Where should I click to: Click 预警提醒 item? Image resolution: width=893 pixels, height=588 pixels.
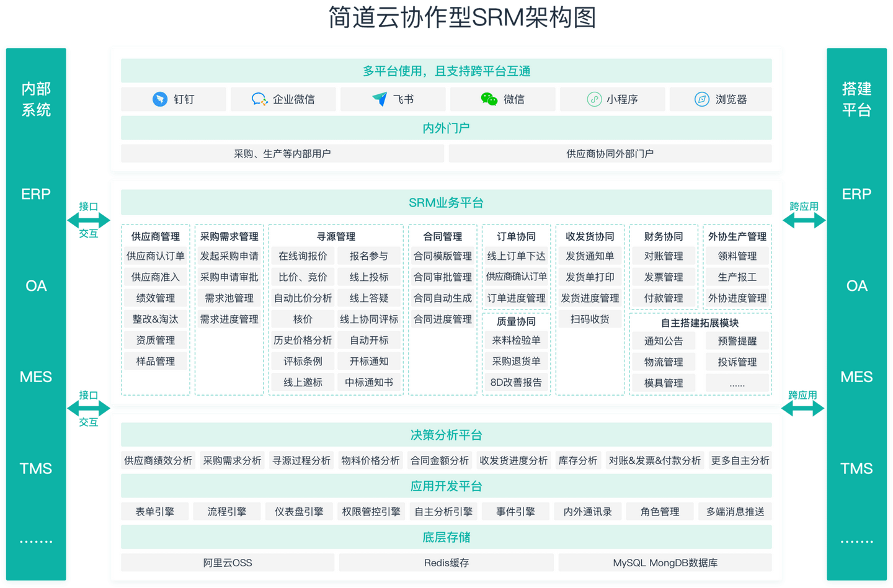click(x=737, y=341)
